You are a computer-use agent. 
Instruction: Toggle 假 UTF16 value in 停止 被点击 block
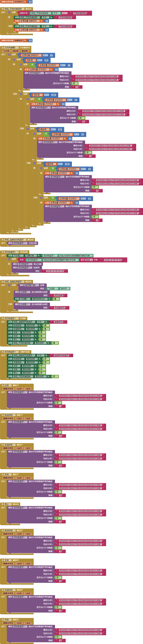(x=58, y=518)
